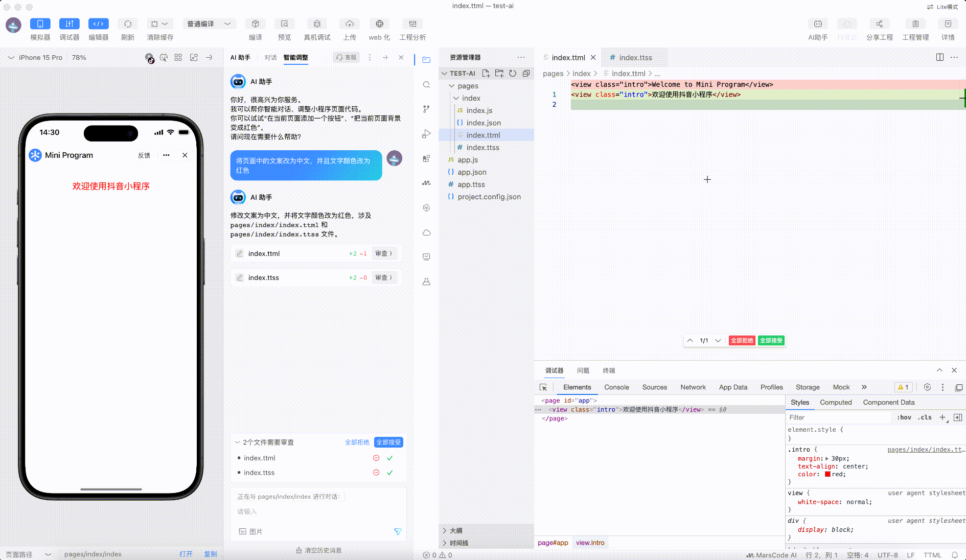Click 全部拒绝 in the AI panel
The image size is (966, 560).
tap(357, 442)
